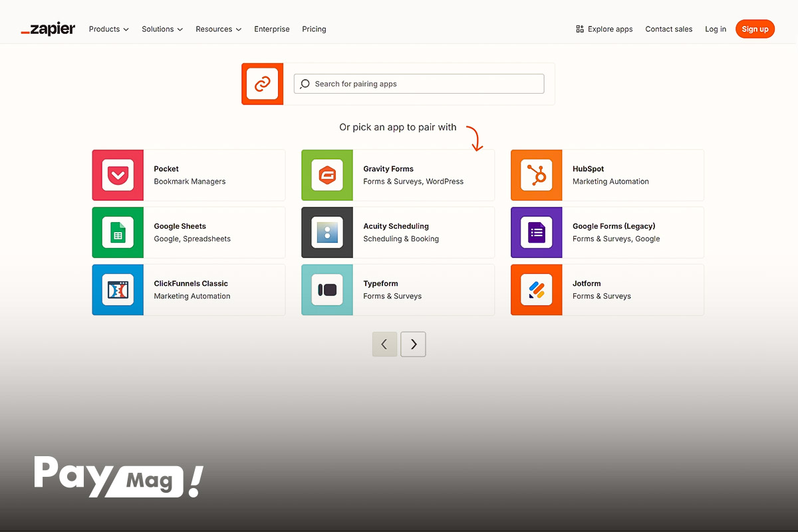Click Forms & Surveys under Jotform
This screenshot has width=798, height=532.
602,297
